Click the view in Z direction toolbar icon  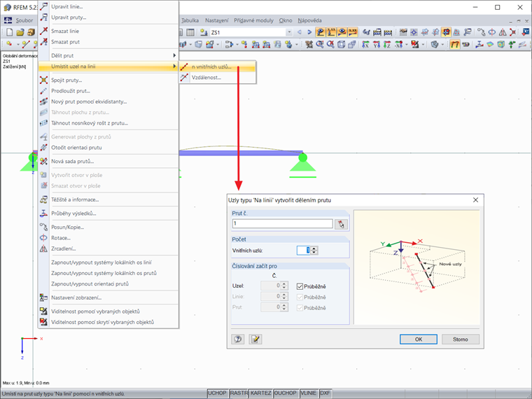387,44
